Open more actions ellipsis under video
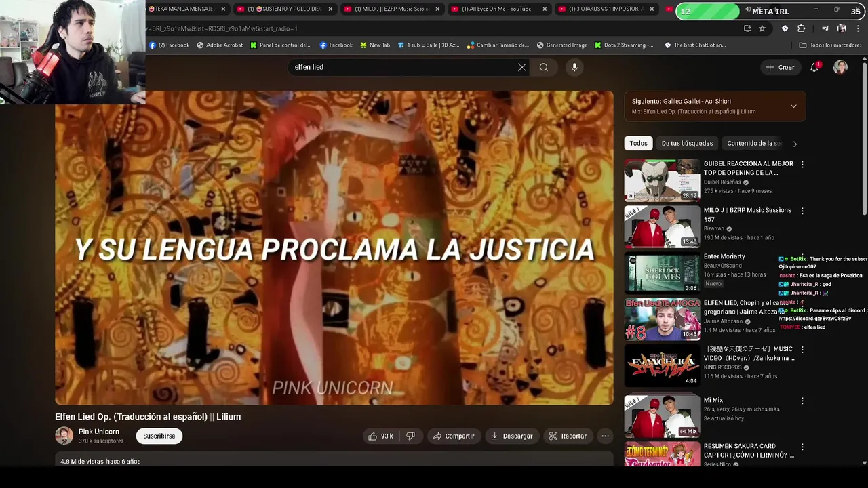The height and width of the screenshot is (488, 868). (x=605, y=436)
